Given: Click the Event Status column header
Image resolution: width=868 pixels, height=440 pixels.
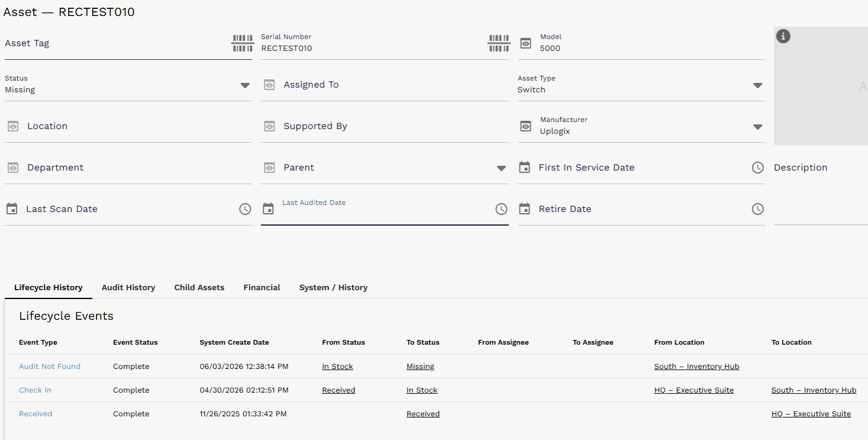Looking at the screenshot, I should [135, 342].
